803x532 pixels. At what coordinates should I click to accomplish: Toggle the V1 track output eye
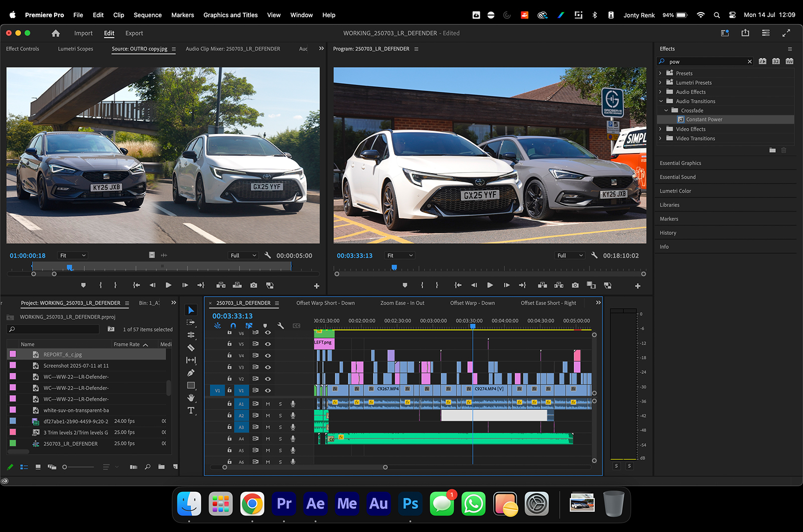268,390
